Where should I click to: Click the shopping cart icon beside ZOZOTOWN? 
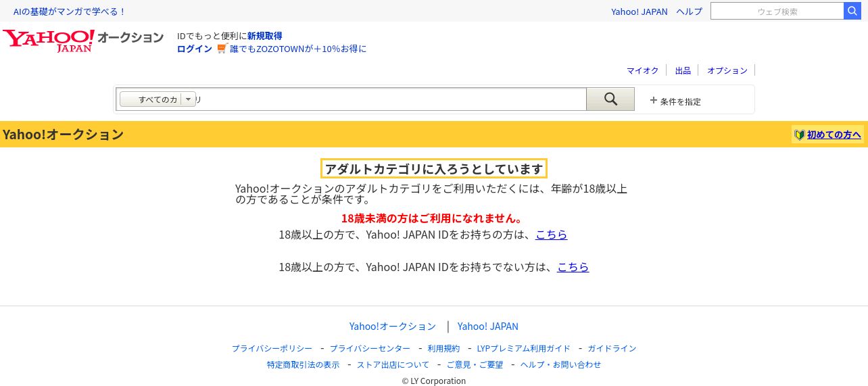tap(222, 48)
